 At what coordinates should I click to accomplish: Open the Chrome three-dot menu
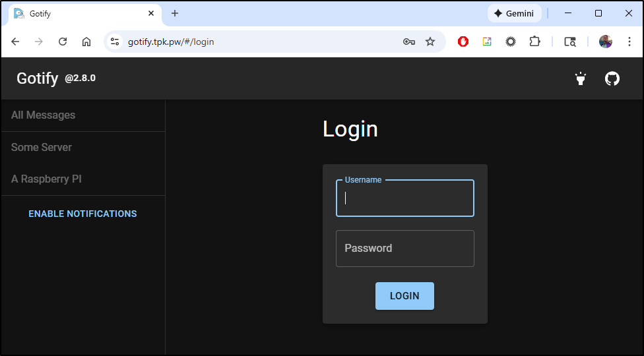click(628, 42)
